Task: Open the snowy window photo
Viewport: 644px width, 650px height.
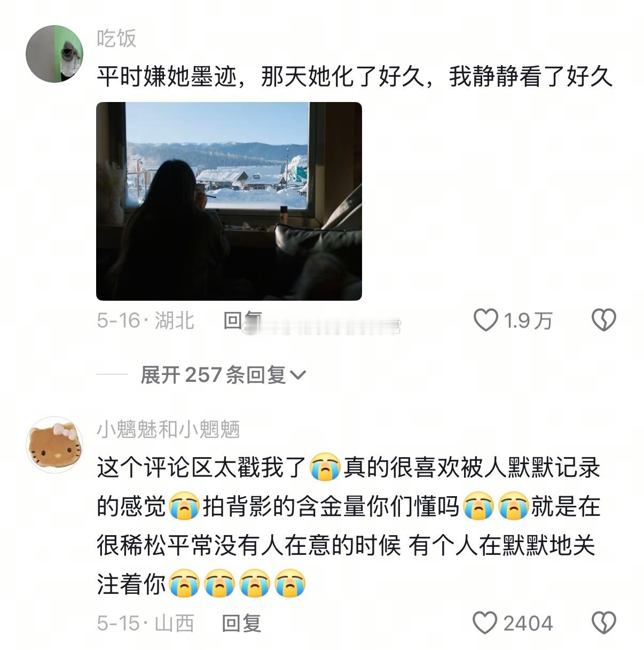Action: [229, 201]
